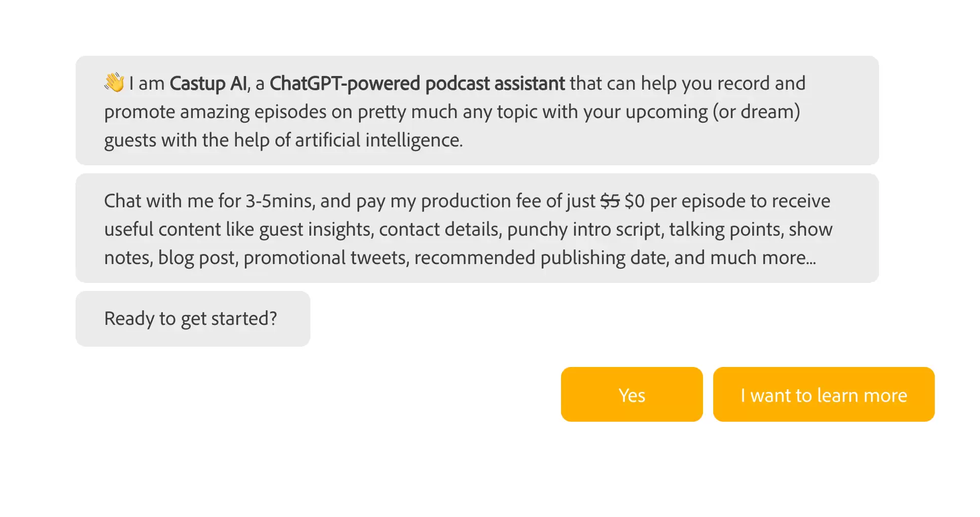Viewport: 980px width, 517px height.
Task: Choose 'I want to learn more'
Action: click(823, 394)
